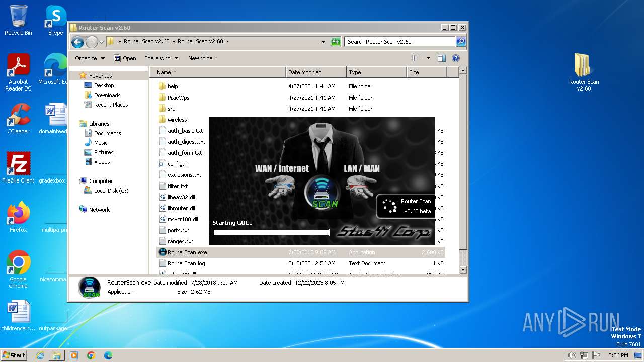This screenshot has height=362, width=644.
Task: Expand breadcrumb arrow after last Router Scan v2.60
Action: 227,42
